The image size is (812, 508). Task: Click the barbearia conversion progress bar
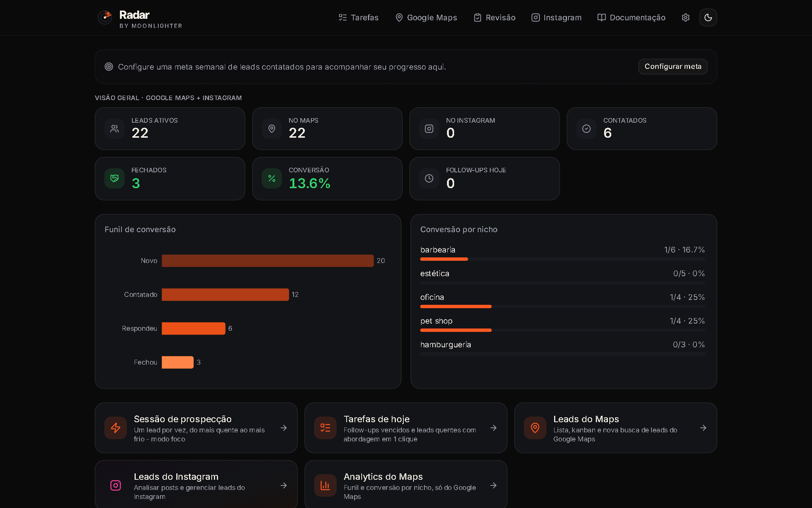tap(562, 259)
